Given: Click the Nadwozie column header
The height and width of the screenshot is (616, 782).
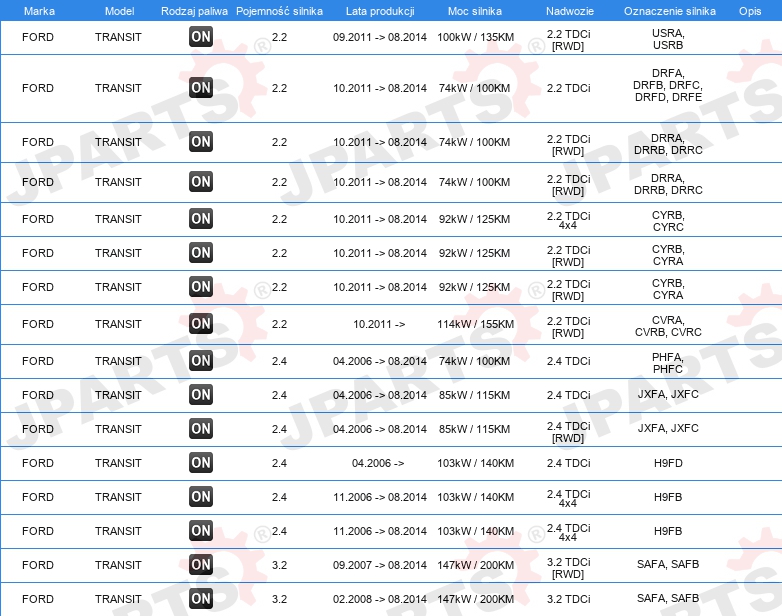Looking at the screenshot, I should point(570,11).
